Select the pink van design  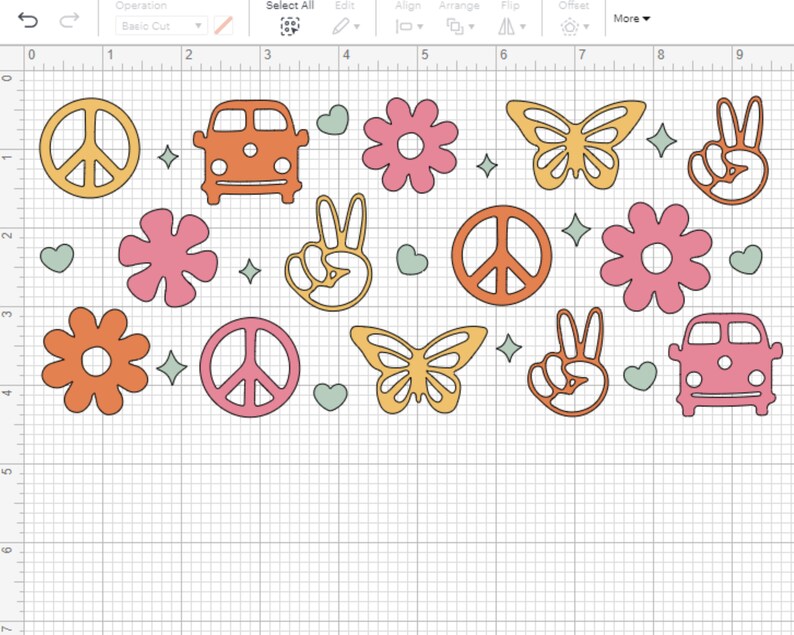(x=725, y=364)
